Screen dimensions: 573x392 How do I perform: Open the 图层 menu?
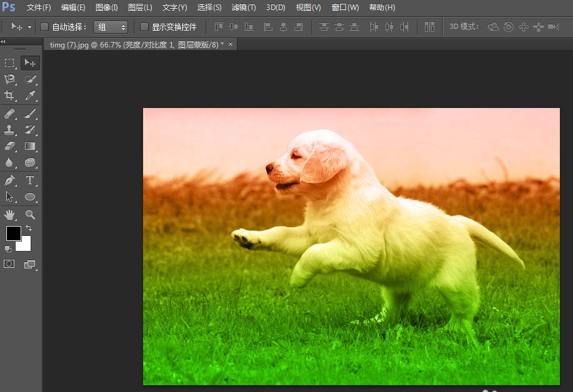(140, 7)
